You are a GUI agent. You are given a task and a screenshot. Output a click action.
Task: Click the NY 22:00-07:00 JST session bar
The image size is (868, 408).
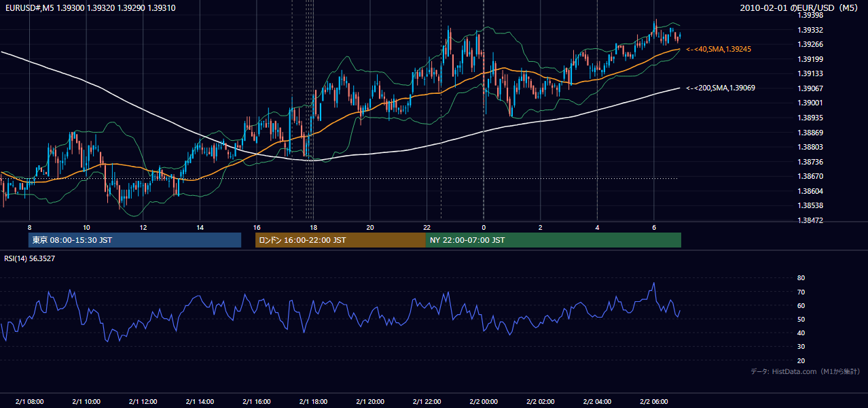coord(554,240)
